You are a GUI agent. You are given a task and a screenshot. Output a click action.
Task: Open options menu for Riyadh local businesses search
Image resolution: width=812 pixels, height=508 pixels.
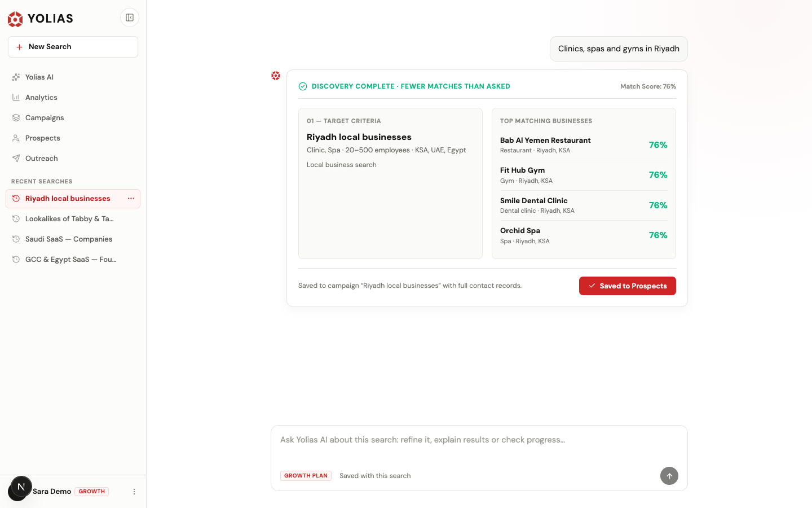point(131,199)
